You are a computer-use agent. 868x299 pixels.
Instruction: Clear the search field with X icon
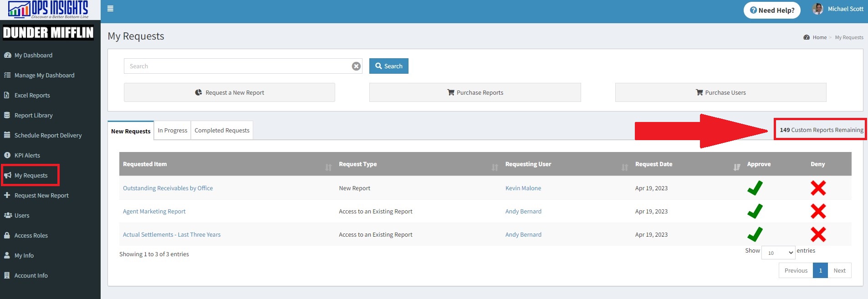pos(356,66)
